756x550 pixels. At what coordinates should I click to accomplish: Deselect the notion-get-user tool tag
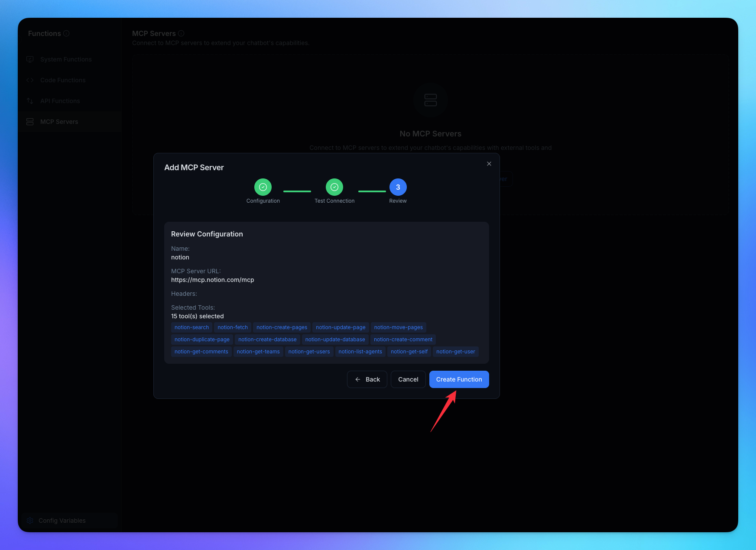click(x=455, y=351)
